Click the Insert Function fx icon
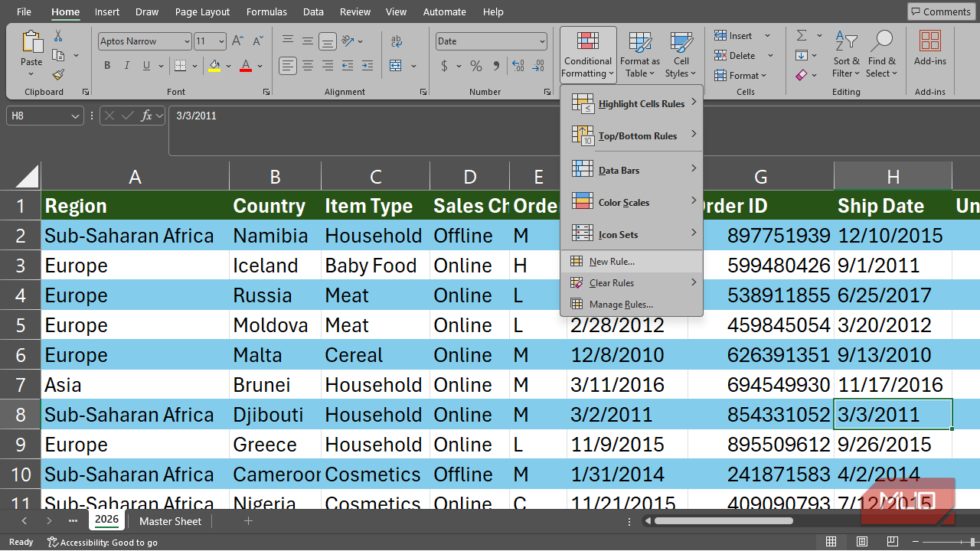This screenshot has height=551, width=980. (x=148, y=116)
